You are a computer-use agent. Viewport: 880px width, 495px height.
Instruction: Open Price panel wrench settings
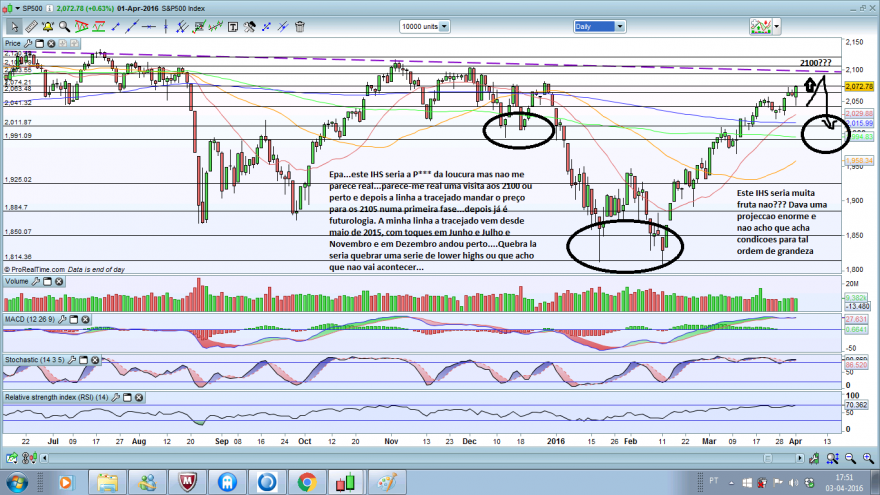[28, 43]
